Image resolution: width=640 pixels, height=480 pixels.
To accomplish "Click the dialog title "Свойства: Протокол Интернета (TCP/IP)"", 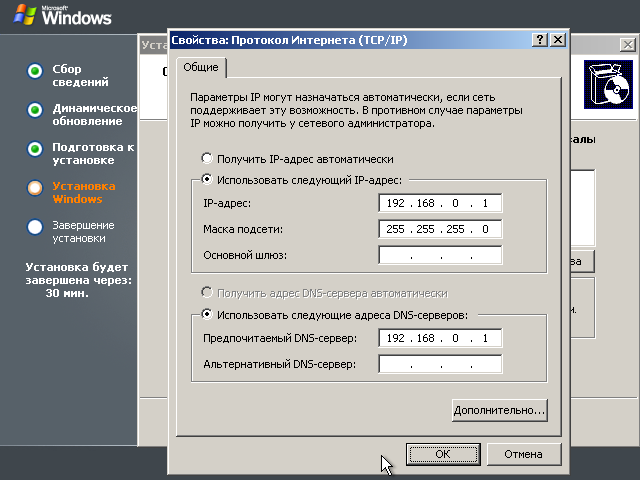I will [289, 40].
